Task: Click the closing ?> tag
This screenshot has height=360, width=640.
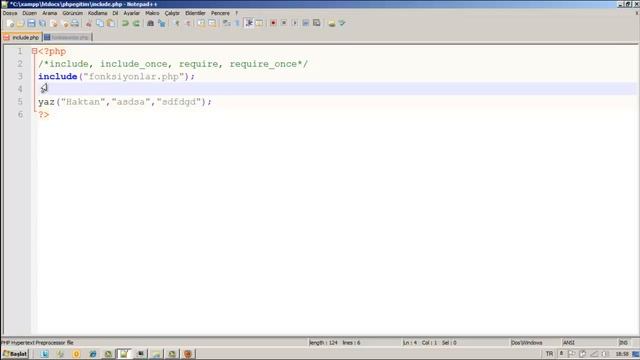Action: 44,115
